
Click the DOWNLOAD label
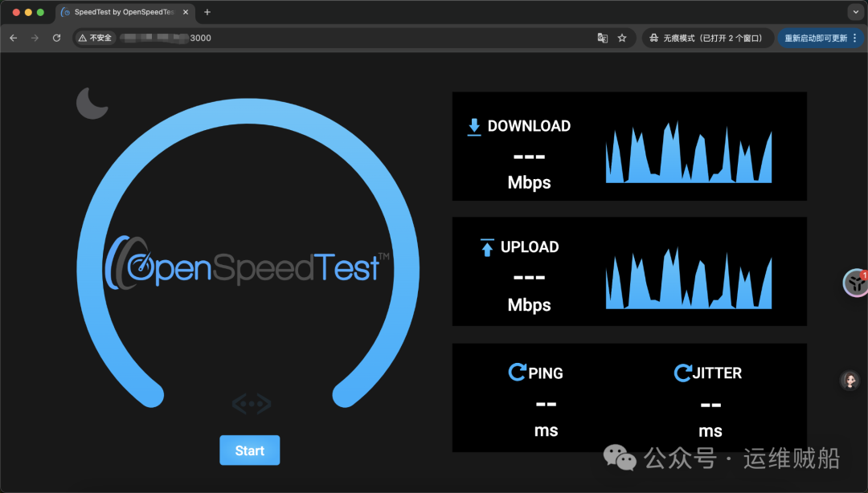click(529, 126)
